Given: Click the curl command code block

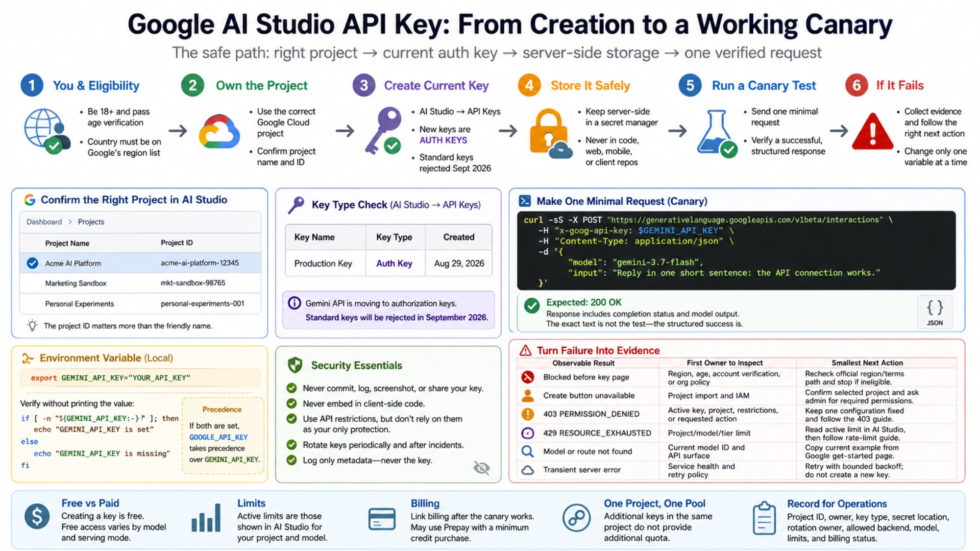Looking at the screenshot, I should (736, 251).
